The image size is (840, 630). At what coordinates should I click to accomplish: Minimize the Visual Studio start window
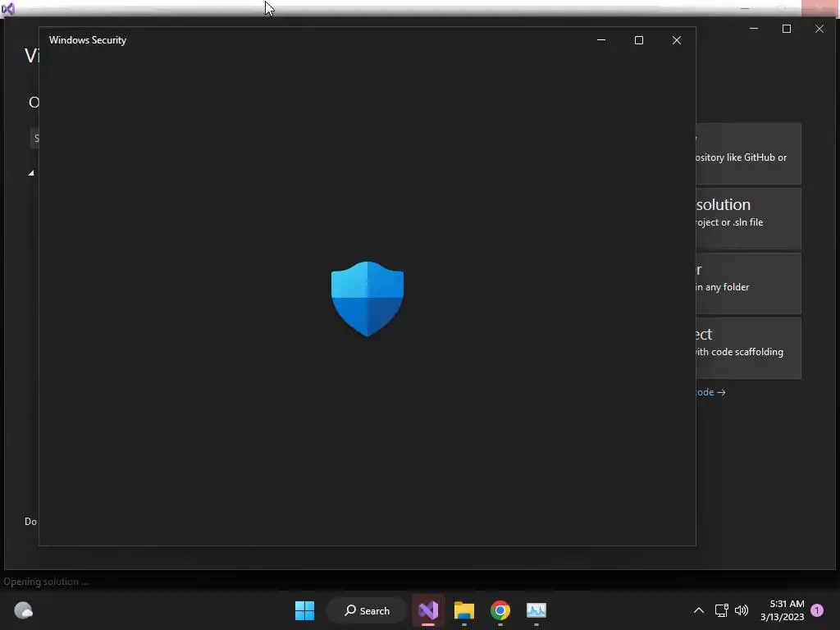click(x=754, y=29)
